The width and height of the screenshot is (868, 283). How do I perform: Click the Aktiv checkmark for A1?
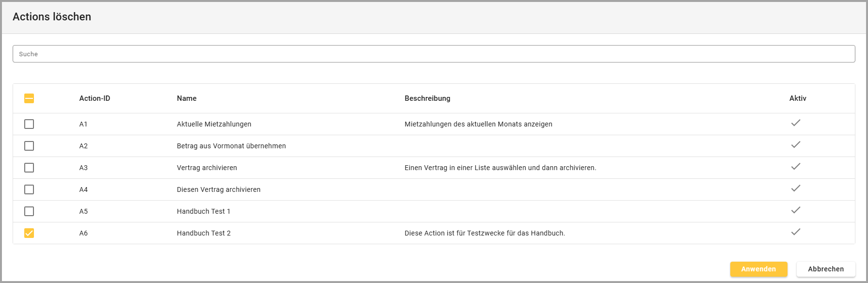pos(795,123)
